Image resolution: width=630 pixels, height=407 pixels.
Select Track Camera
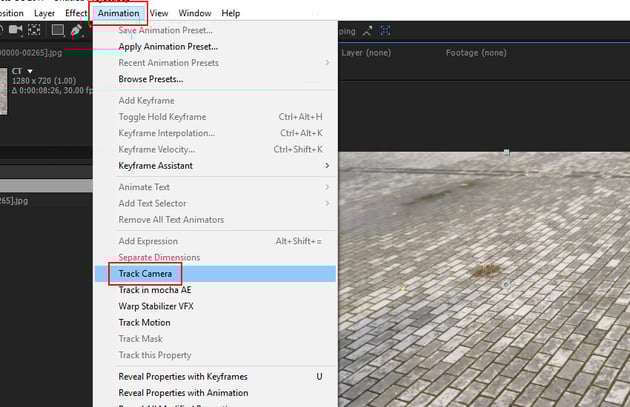coord(215,274)
